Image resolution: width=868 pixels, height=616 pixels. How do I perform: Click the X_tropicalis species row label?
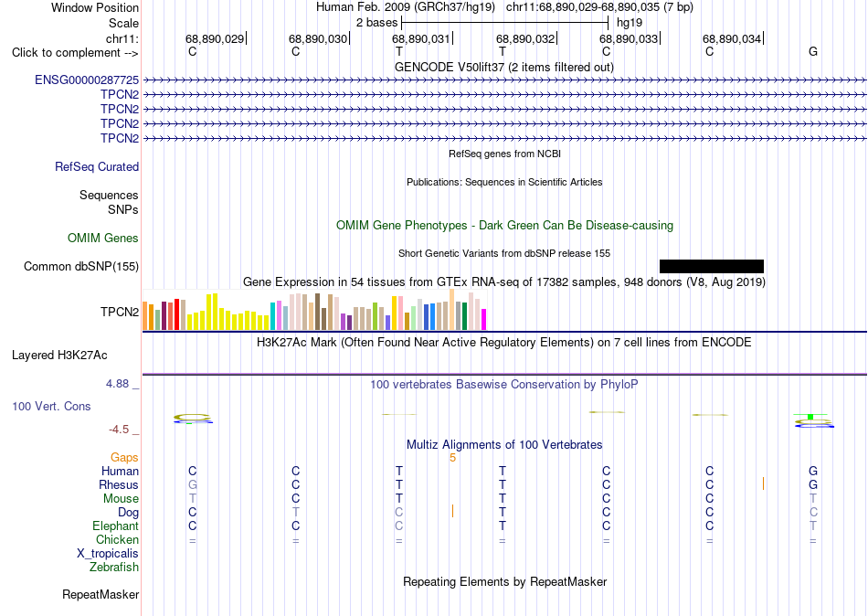108,554
